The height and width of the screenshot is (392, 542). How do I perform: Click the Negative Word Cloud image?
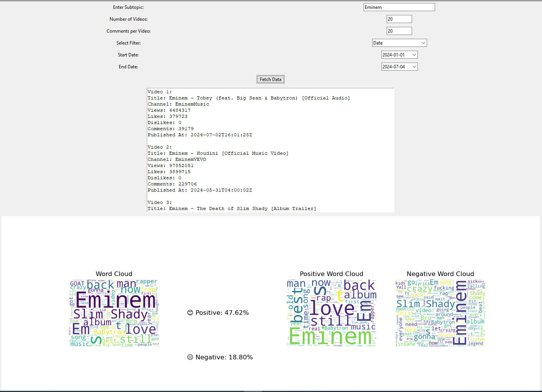tap(441, 313)
